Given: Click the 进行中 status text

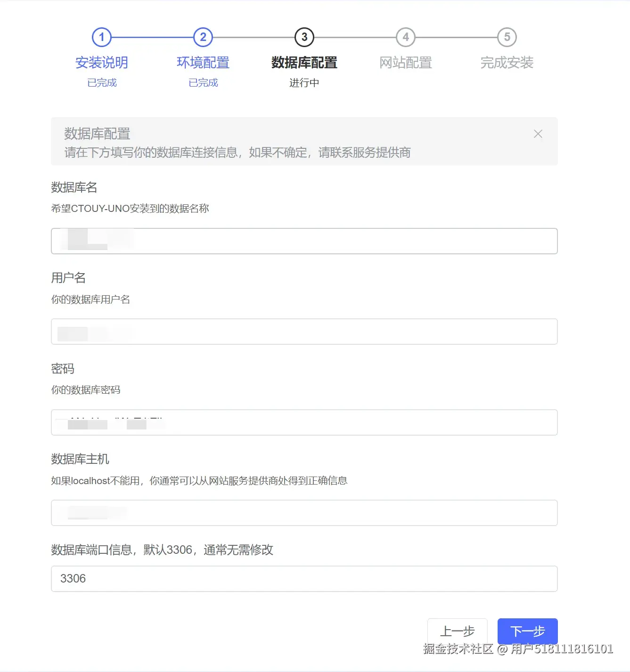Looking at the screenshot, I should pos(304,82).
